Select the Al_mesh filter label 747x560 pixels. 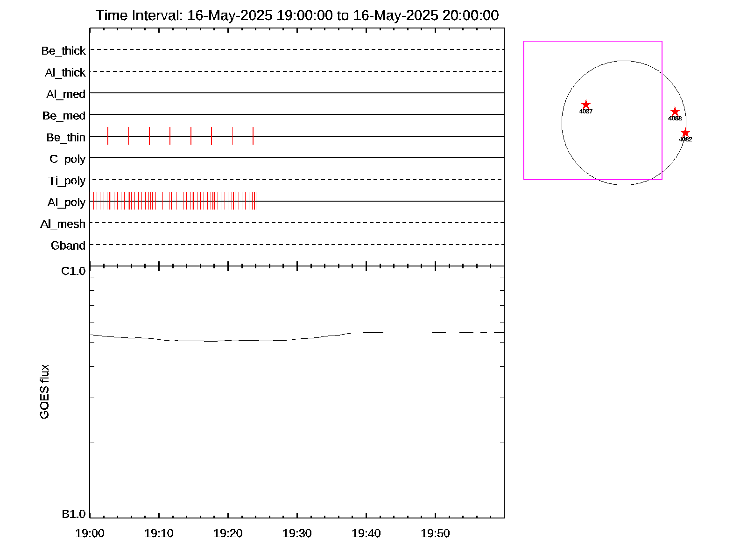pos(63,224)
